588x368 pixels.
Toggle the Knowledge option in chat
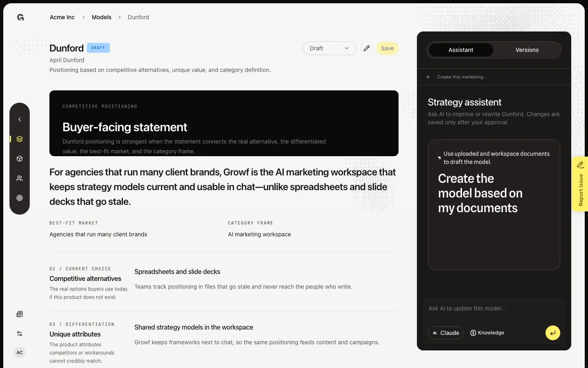click(x=487, y=333)
